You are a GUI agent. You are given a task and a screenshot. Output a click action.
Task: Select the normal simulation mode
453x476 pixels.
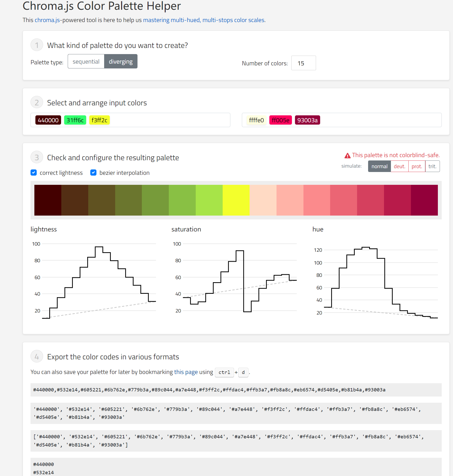pyautogui.click(x=379, y=166)
